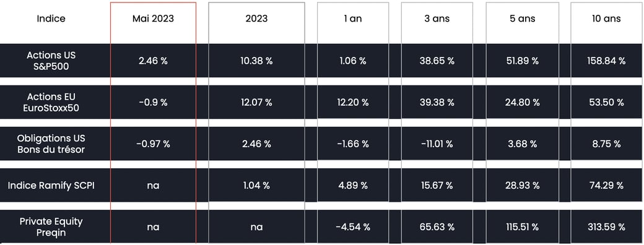The width and height of the screenshot is (644, 245).
Task: Click the Mai 2023 column header
Action: (x=153, y=19)
